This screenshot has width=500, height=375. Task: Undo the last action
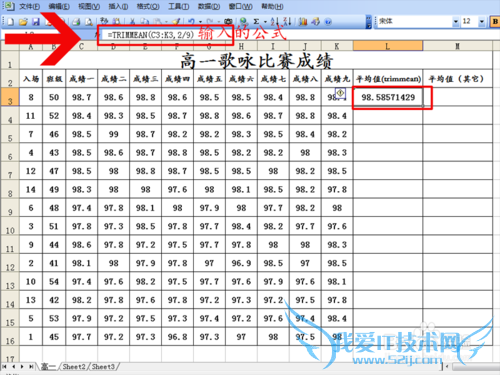tap(191, 22)
